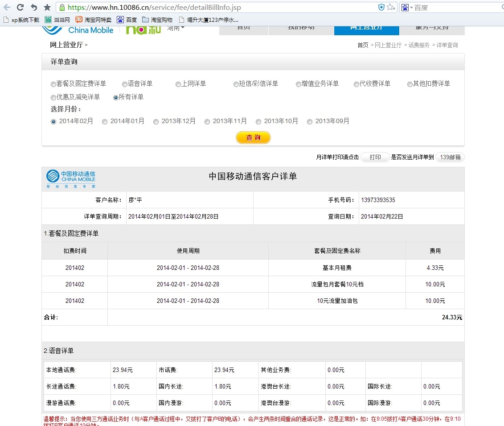Viewport: 504px width, 426px height.
Task: Open 淘宝购物 bookmark folder
Action: (157, 20)
